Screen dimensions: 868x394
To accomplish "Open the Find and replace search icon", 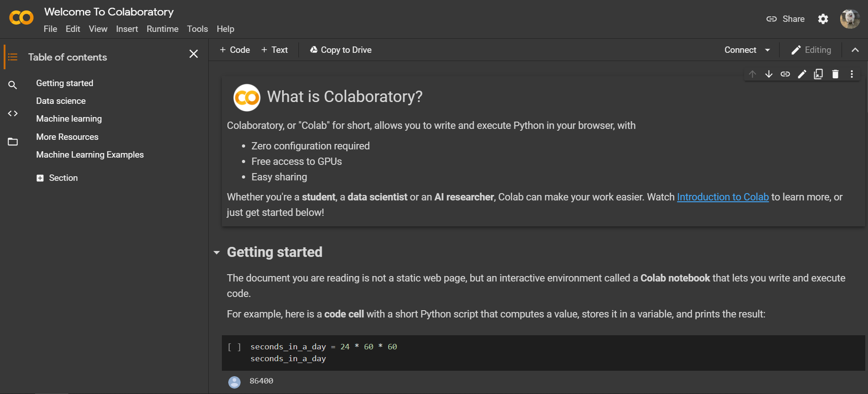I will click(13, 85).
